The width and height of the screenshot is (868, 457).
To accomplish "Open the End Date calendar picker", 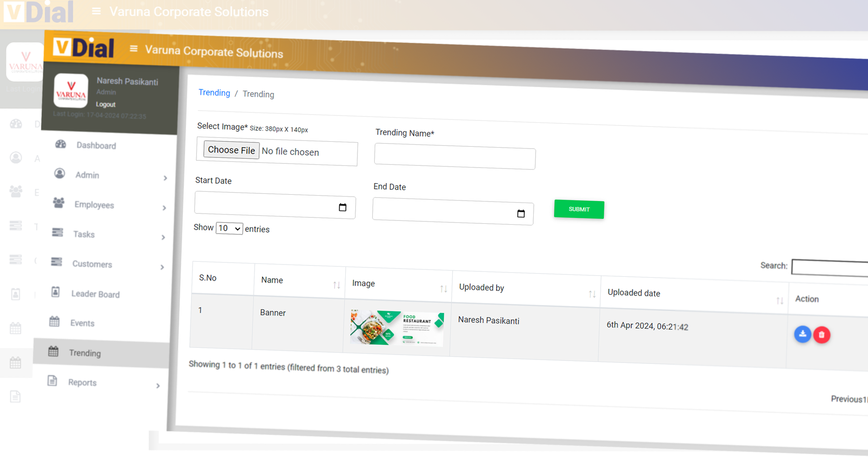I will (x=521, y=213).
